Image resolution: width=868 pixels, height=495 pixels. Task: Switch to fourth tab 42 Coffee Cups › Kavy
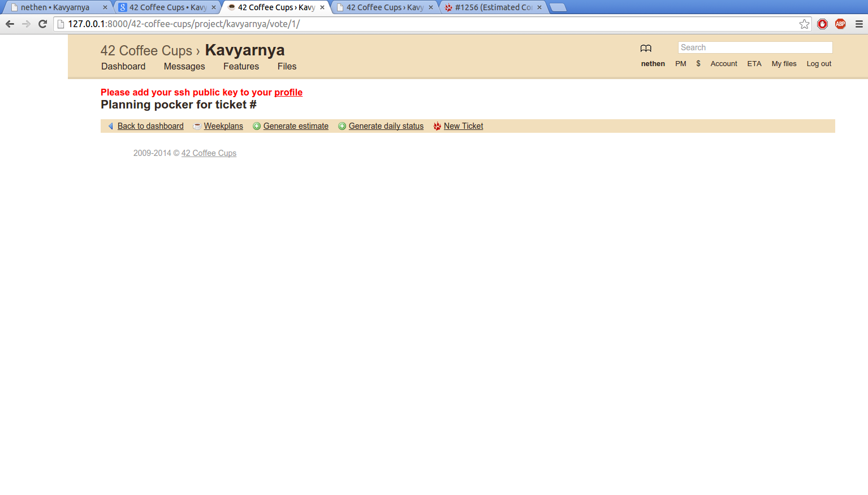[x=385, y=7]
